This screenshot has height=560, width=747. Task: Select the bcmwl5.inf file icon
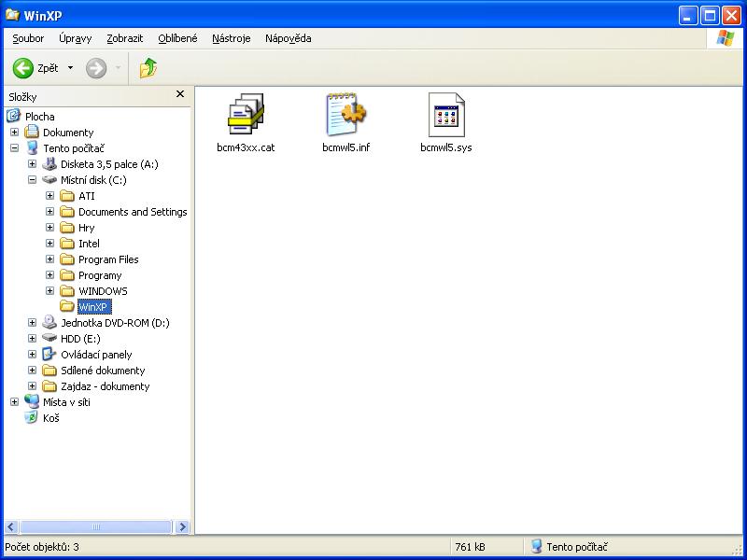click(345, 114)
